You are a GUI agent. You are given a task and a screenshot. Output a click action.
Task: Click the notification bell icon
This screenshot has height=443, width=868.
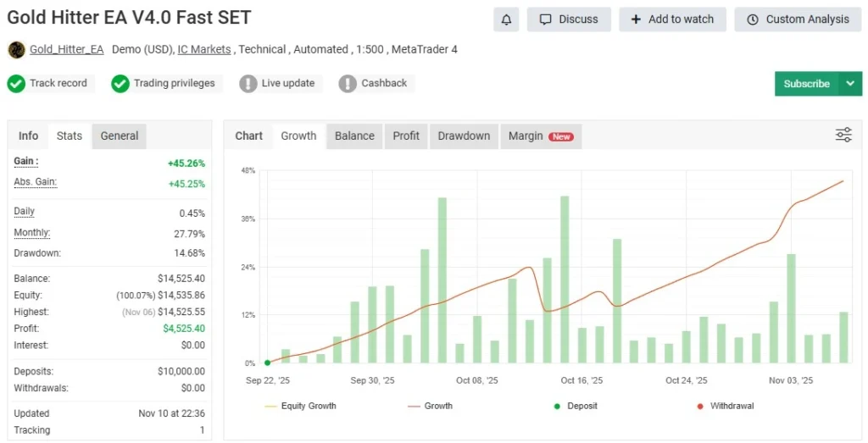pyautogui.click(x=506, y=19)
